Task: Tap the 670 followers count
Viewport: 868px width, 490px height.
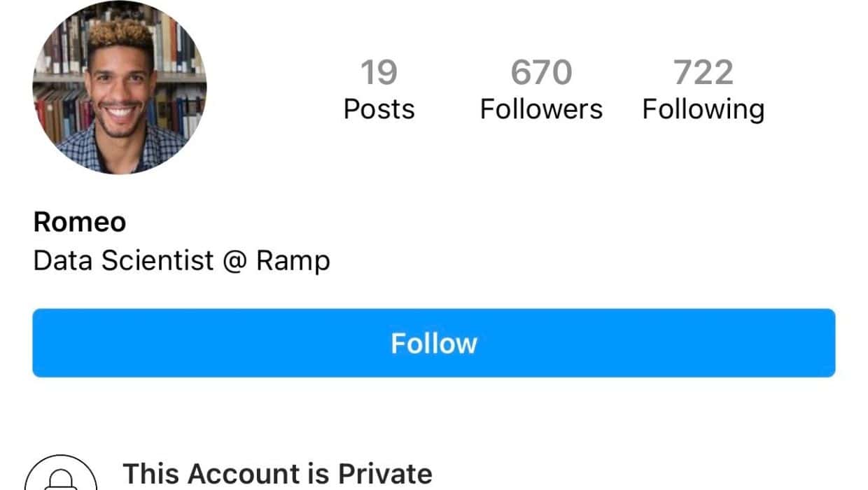Action: (x=541, y=73)
